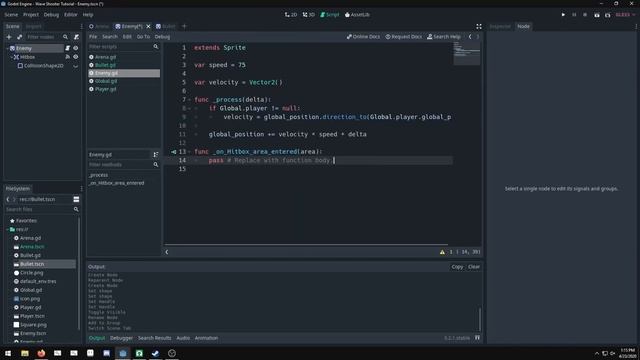Click the signal connection icon on line 13
This screenshot has height=360, width=640.
pos(173,151)
